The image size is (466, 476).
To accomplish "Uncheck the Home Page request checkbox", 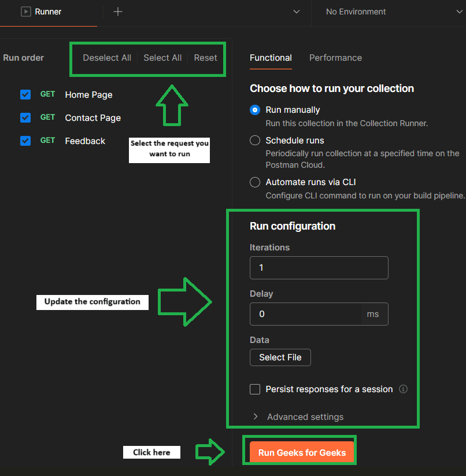I will click(25, 94).
